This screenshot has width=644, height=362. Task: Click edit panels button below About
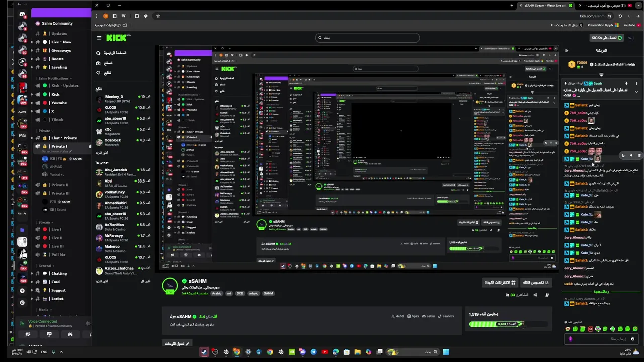point(177,344)
